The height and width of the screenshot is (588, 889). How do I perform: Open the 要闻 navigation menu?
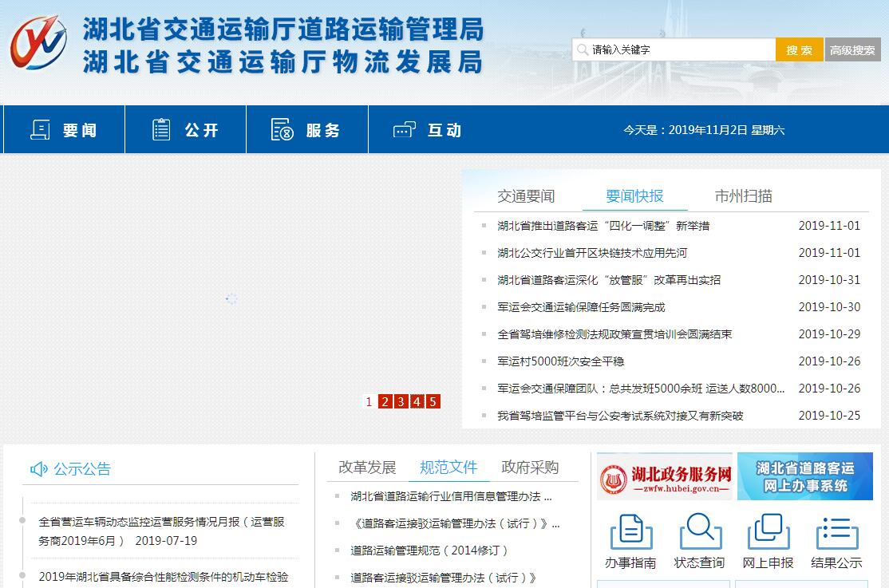[64, 129]
